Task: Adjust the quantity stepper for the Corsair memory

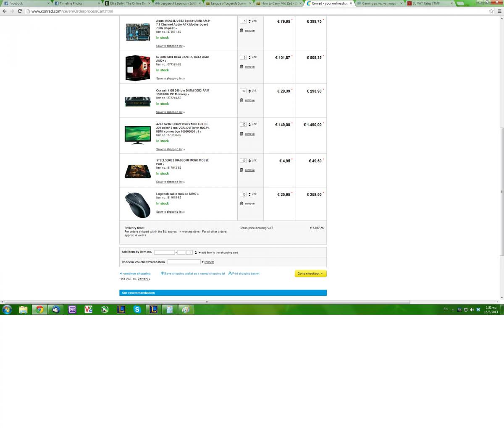Action: click(249, 91)
